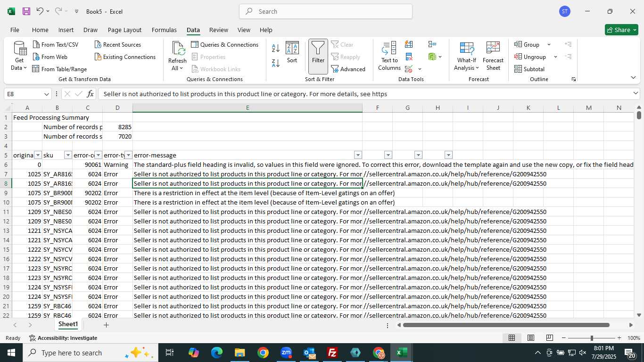Create a Forecast Sheet
This screenshot has width=644, height=362.
tap(493, 56)
